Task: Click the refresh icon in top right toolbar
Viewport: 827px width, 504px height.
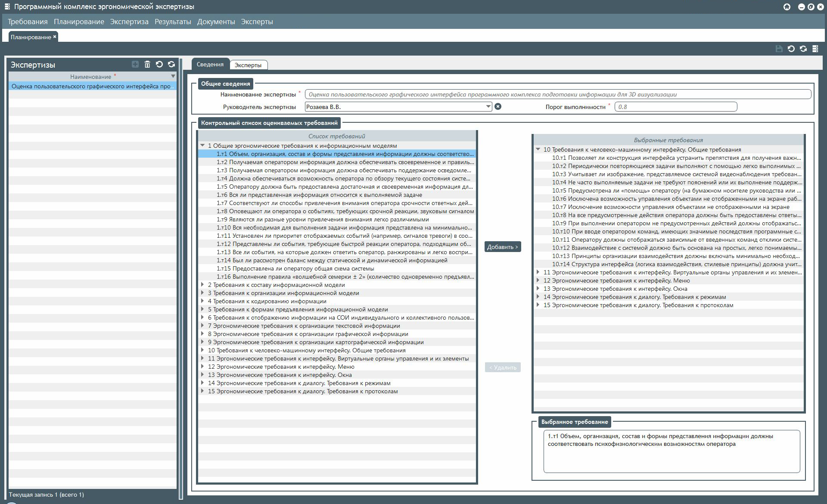Action: [803, 49]
